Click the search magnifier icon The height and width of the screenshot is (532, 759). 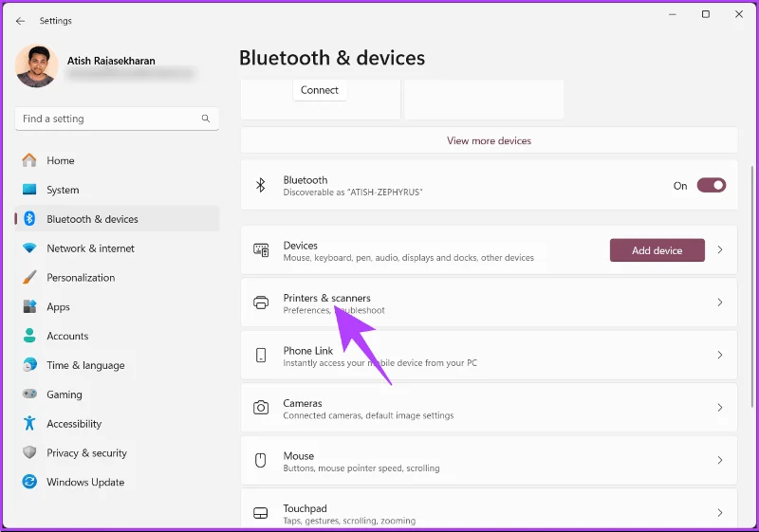point(206,119)
